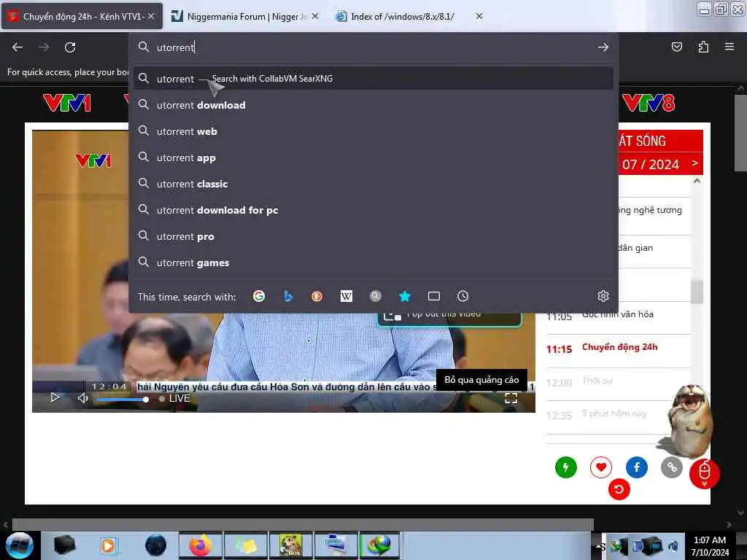The width and height of the screenshot is (747, 560).
Task: Search History using the clock icon
Action: tap(462, 296)
